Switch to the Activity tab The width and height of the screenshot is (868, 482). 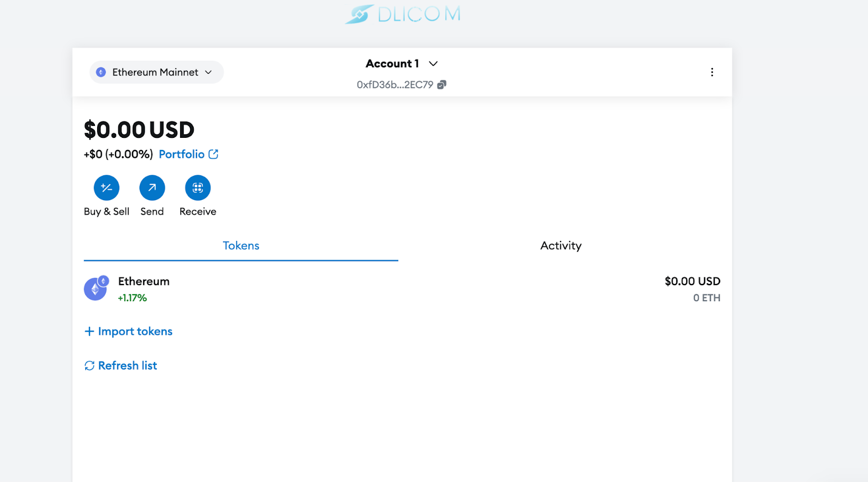coord(560,245)
